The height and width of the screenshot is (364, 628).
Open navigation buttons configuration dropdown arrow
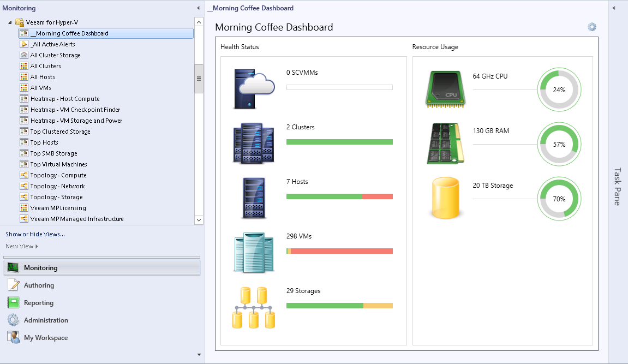coord(199,354)
